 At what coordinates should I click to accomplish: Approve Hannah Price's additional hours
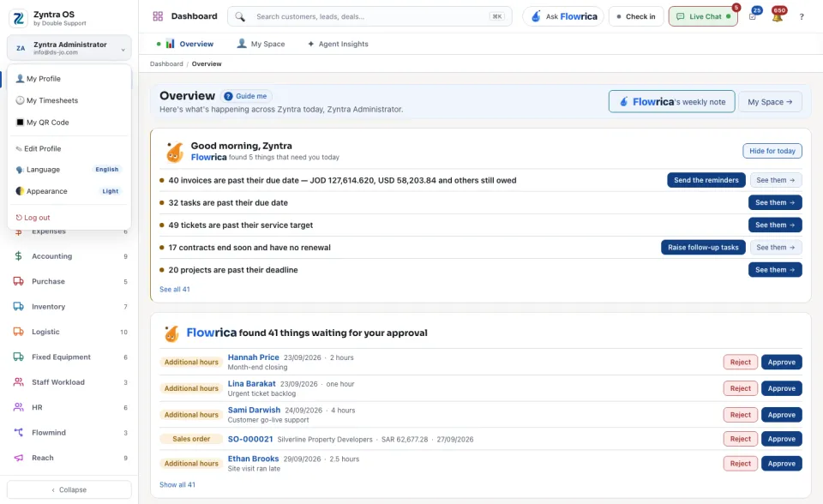tap(782, 363)
